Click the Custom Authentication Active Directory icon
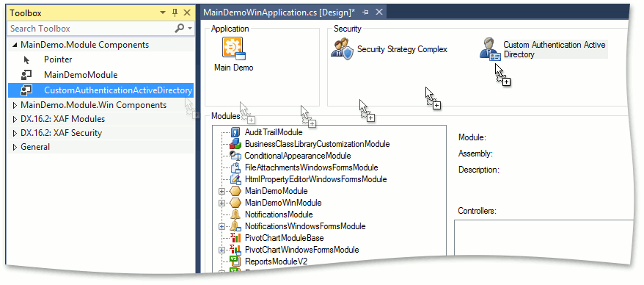Screen dimensions: 644x285 (x=491, y=49)
